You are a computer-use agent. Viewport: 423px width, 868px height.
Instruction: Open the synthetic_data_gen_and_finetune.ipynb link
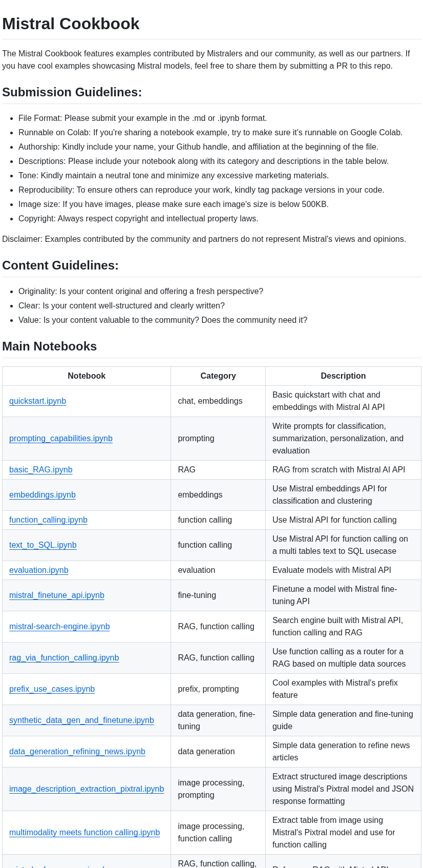tap(81, 720)
